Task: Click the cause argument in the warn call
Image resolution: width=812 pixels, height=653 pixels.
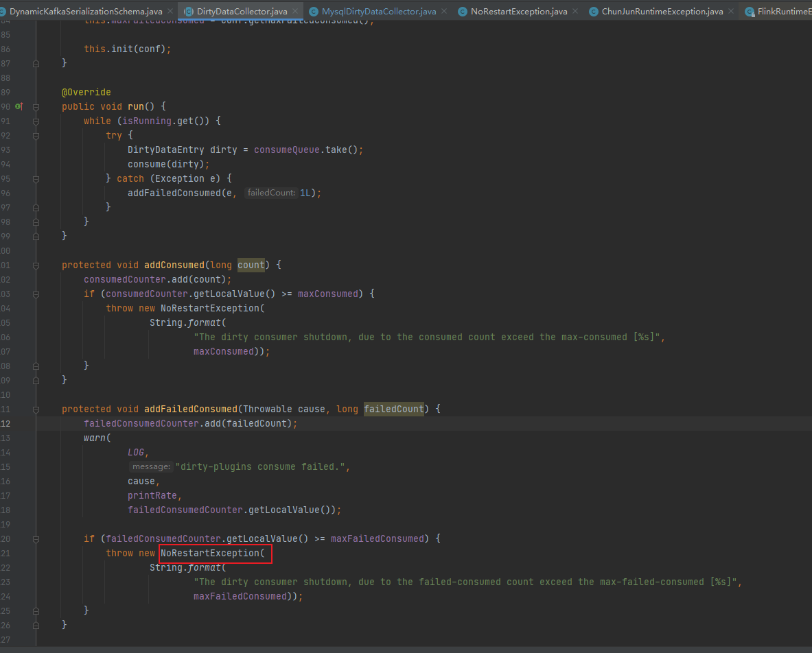Action: [141, 482]
